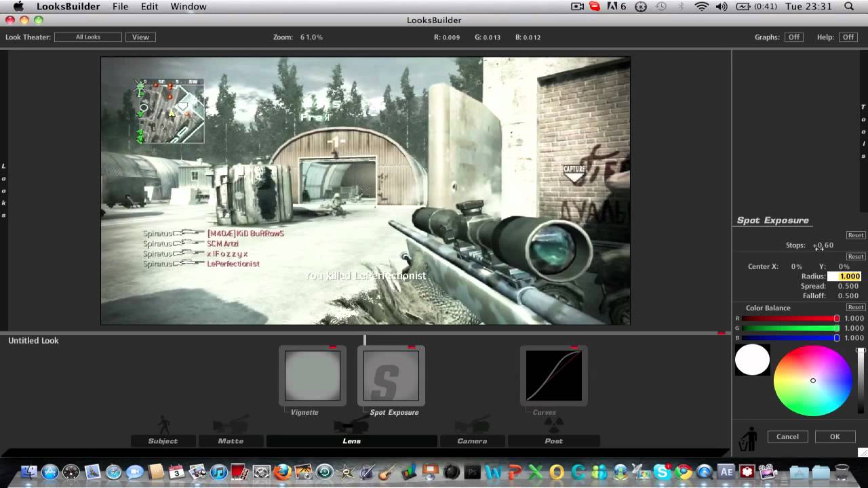Viewport: 868px width, 488px height.
Task: Open the Trash in the dock
Action: point(842,472)
